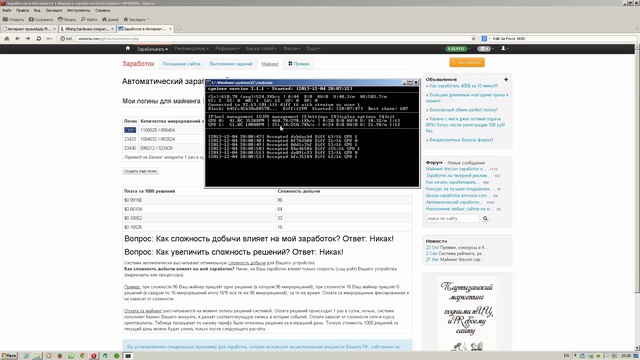Click the wmzona.com address field
Viewport: 640px width, 360px height.
pos(269,39)
